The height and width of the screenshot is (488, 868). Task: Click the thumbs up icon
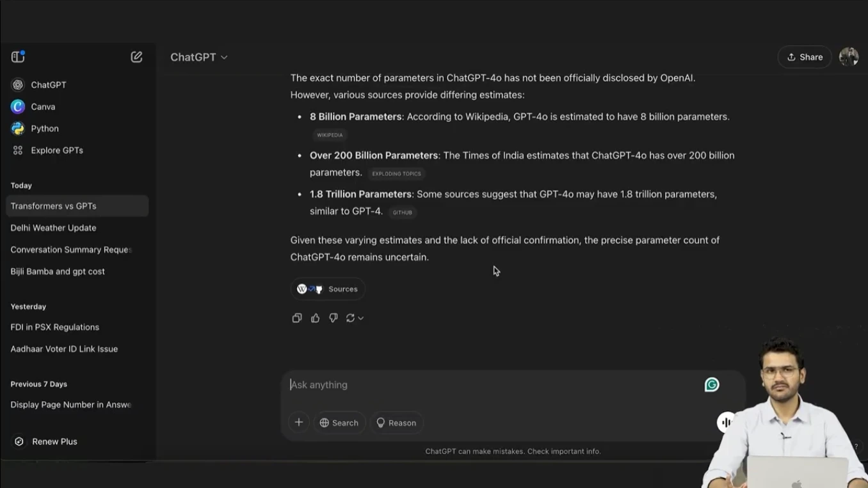[315, 318]
